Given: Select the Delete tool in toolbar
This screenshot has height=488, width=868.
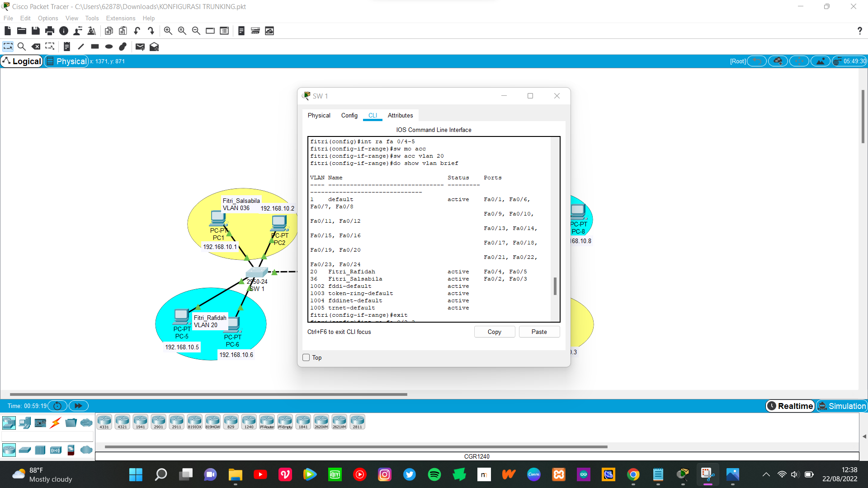Looking at the screenshot, I should pos(36,47).
